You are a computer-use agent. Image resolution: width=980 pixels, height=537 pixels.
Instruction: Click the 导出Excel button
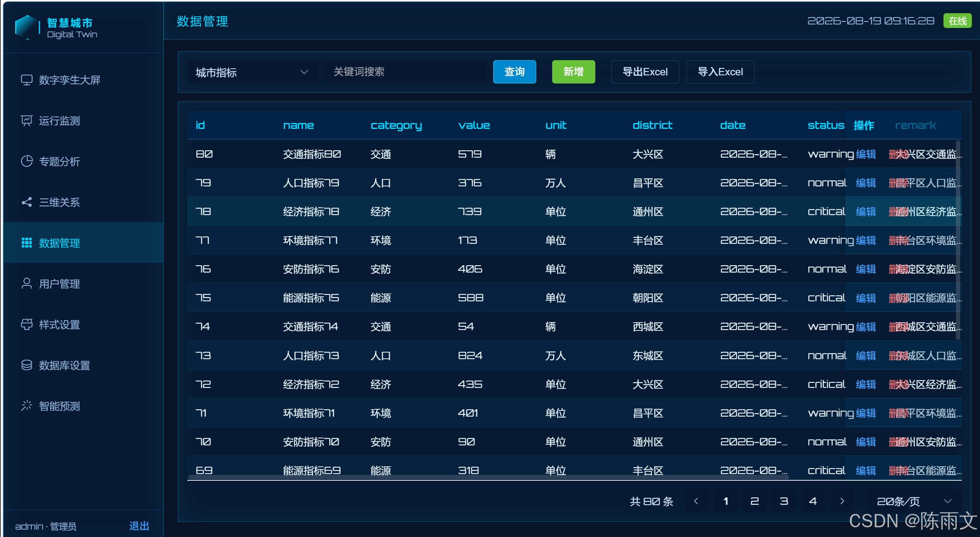[x=645, y=72]
